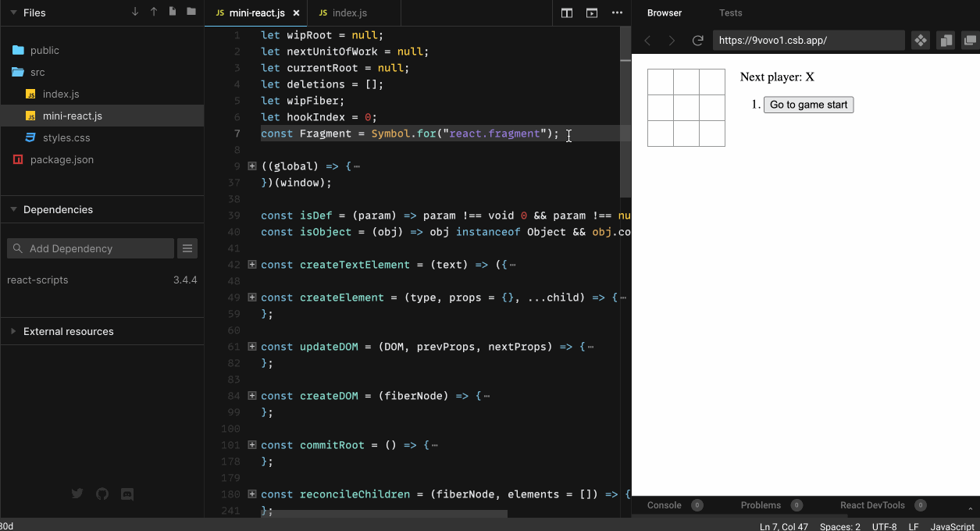Refresh the browser preview
This screenshot has width=980, height=531.
click(x=697, y=40)
